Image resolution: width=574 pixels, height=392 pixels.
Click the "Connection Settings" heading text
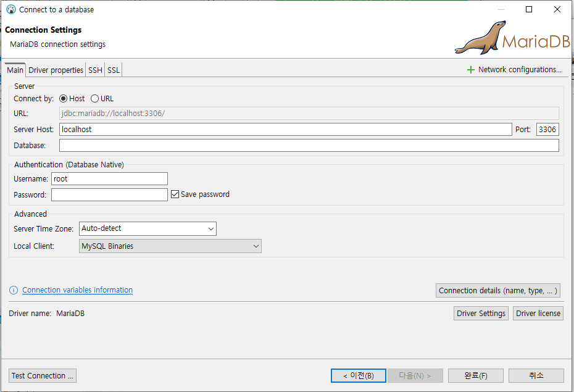43,30
